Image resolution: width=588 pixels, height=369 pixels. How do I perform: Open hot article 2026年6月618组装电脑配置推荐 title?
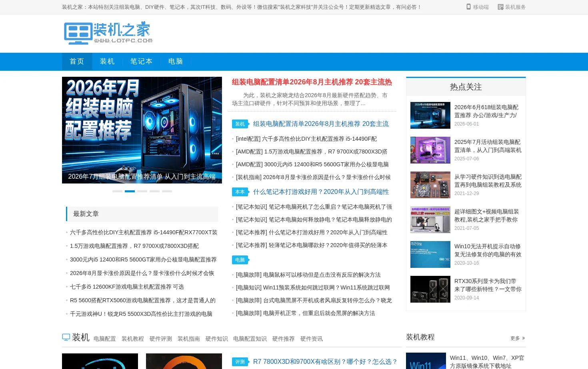[486, 111]
